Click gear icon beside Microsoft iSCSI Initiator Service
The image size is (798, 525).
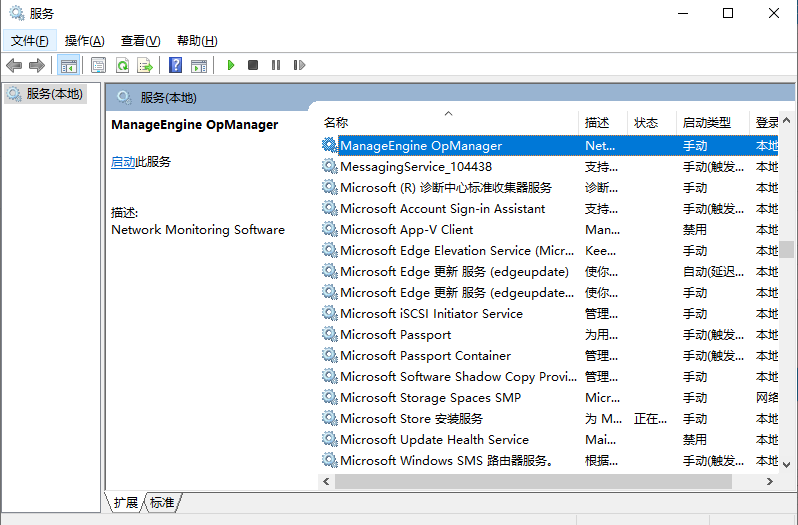[329, 313]
